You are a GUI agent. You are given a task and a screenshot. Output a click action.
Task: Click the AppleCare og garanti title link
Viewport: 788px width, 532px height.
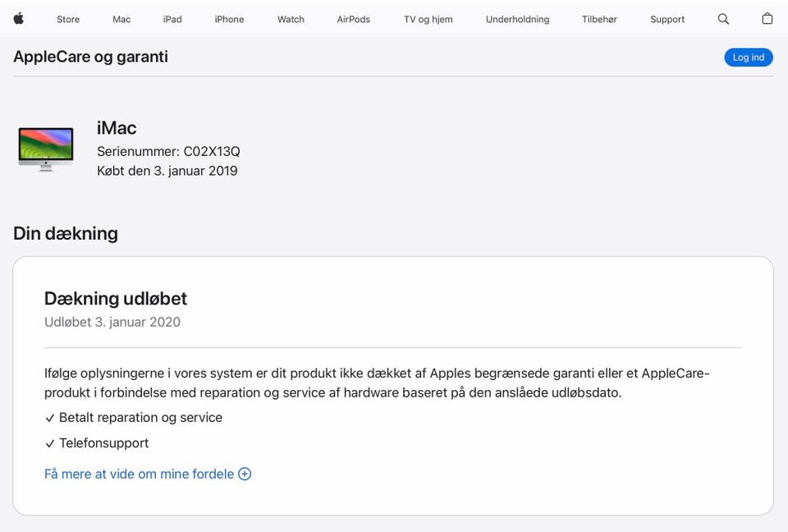(x=90, y=57)
